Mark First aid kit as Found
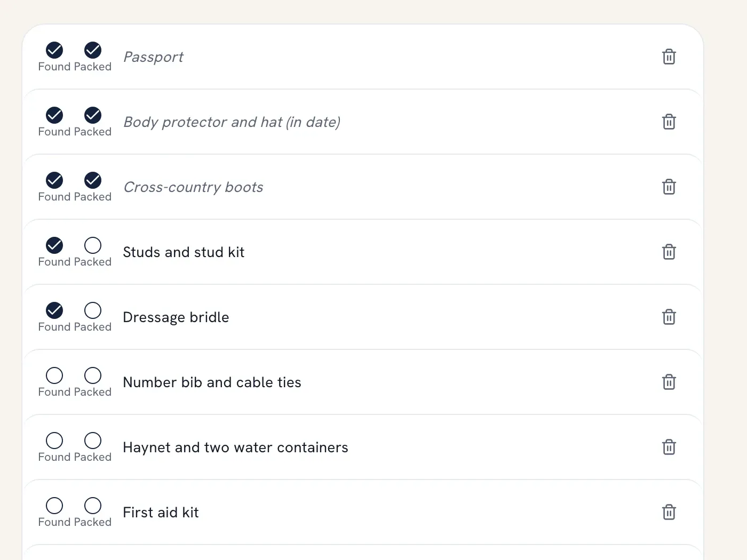The width and height of the screenshot is (747, 560). click(x=54, y=506)
